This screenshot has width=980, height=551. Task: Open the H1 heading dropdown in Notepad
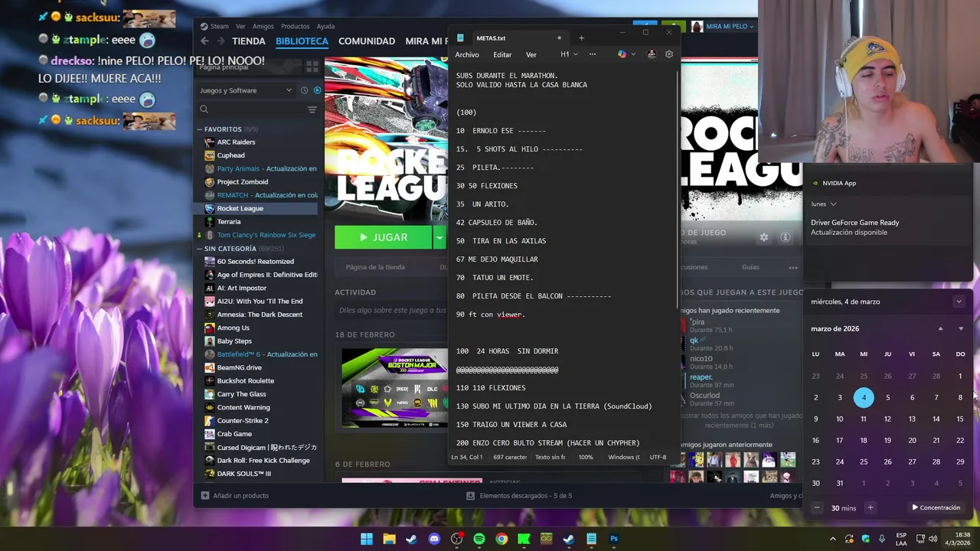point(567,54)
